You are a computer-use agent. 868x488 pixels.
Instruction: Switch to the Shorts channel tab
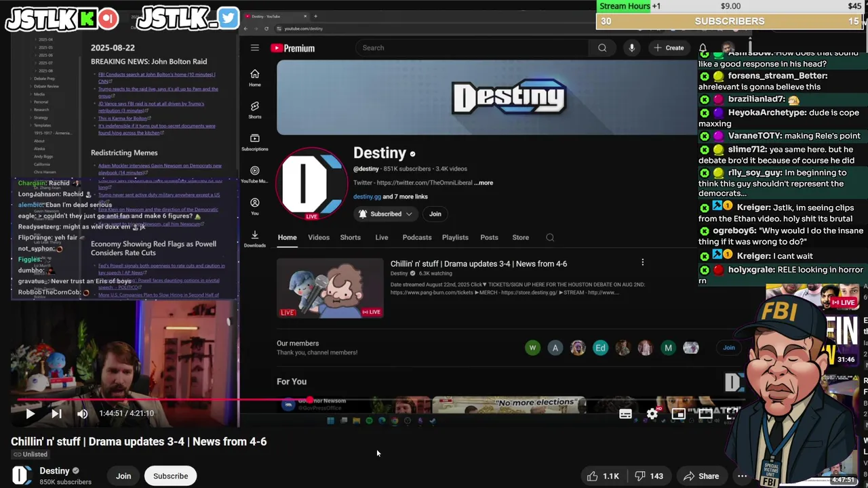coord(350,237)
